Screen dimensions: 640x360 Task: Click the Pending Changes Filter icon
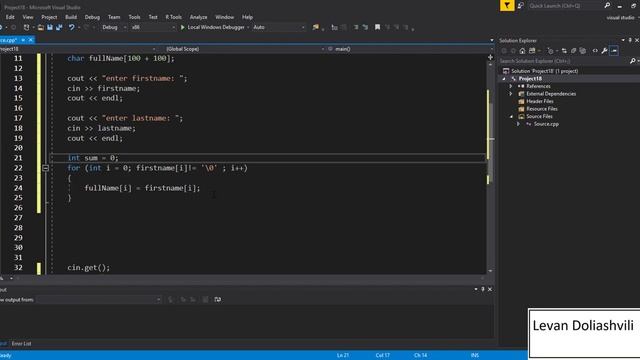(x=551, y=51)
